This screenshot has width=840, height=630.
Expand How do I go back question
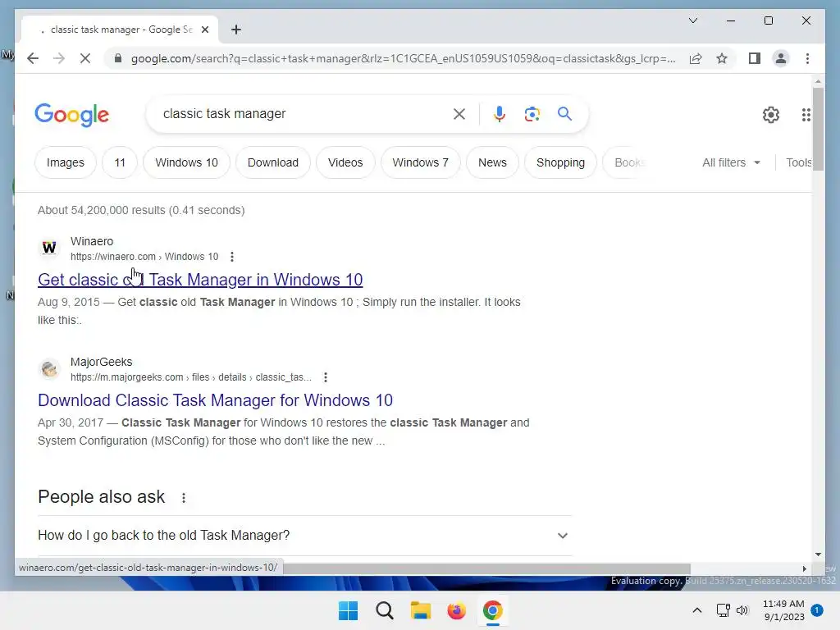tap(304, 535)
